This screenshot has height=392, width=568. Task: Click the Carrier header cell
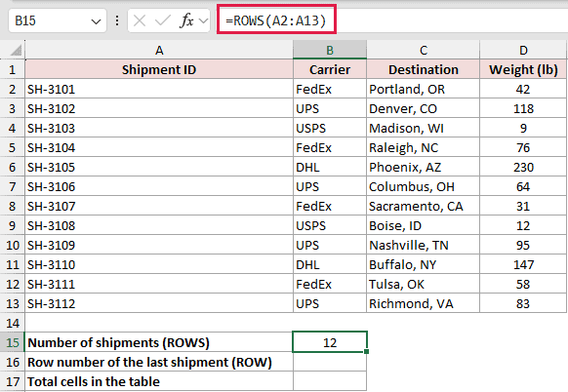coord(330,69)
